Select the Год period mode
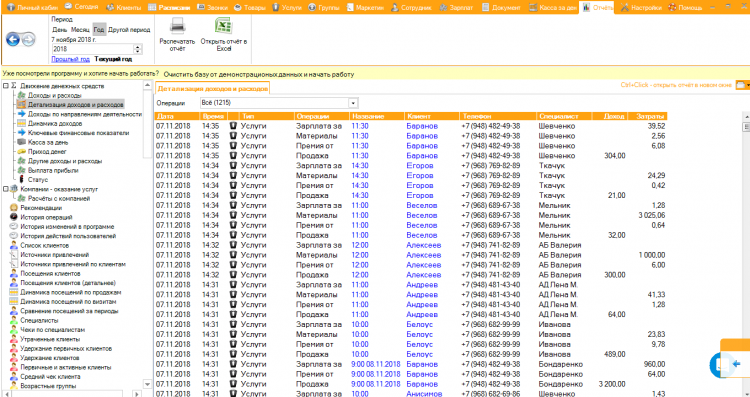The height and width of the screenshot is (397, 750). 99,29
